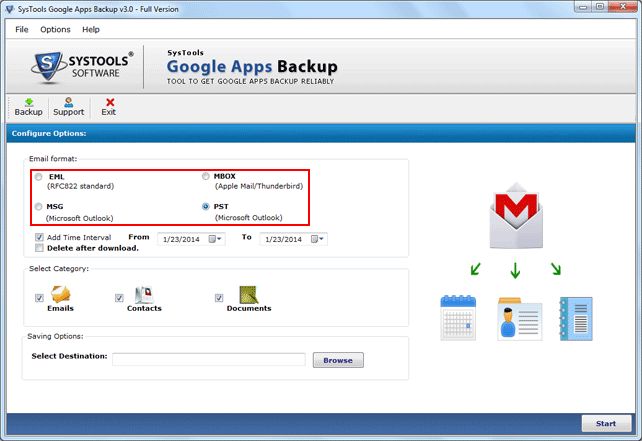Click the Browse button
The width and height of the screenshot is (642, 441).
(338, 360)
